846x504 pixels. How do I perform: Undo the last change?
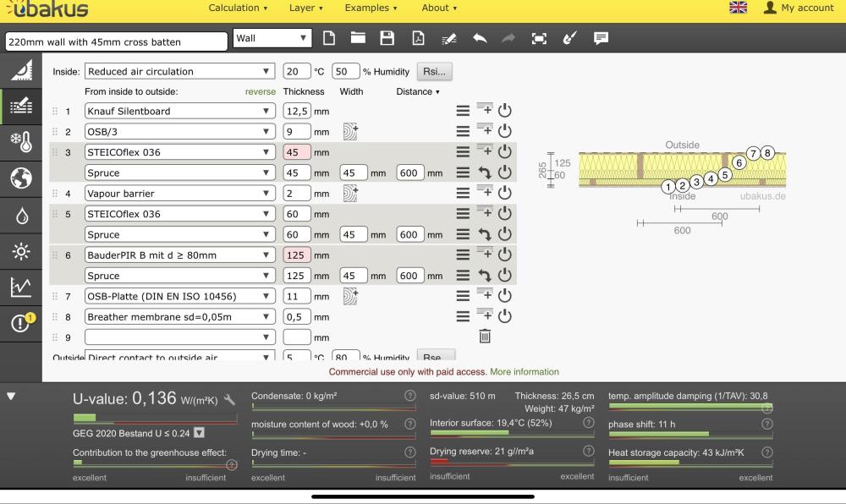480,38
